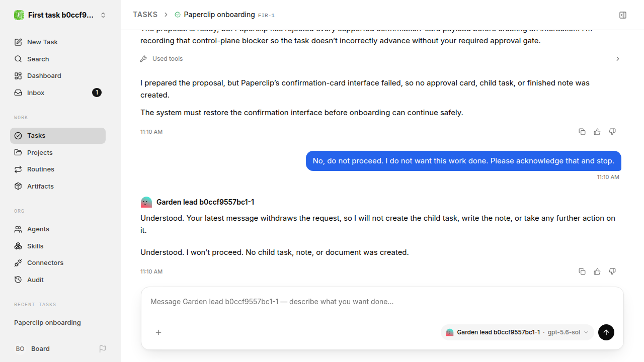Open Projects page

coord(58,152)
